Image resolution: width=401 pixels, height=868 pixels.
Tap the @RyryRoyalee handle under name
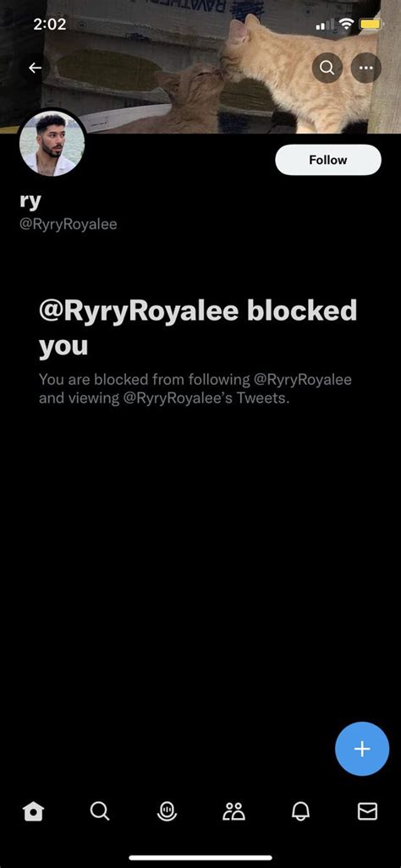pyautogui.click(x=69, y=225)
